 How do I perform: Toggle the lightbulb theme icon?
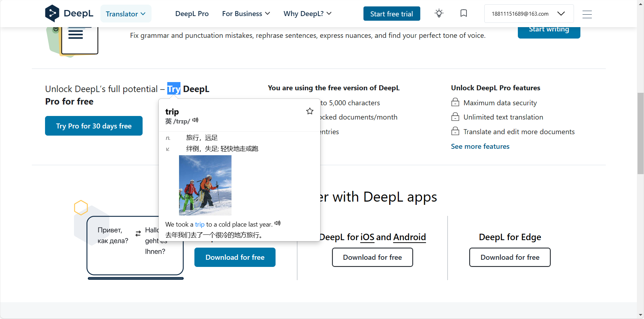[x=439, y=14]
